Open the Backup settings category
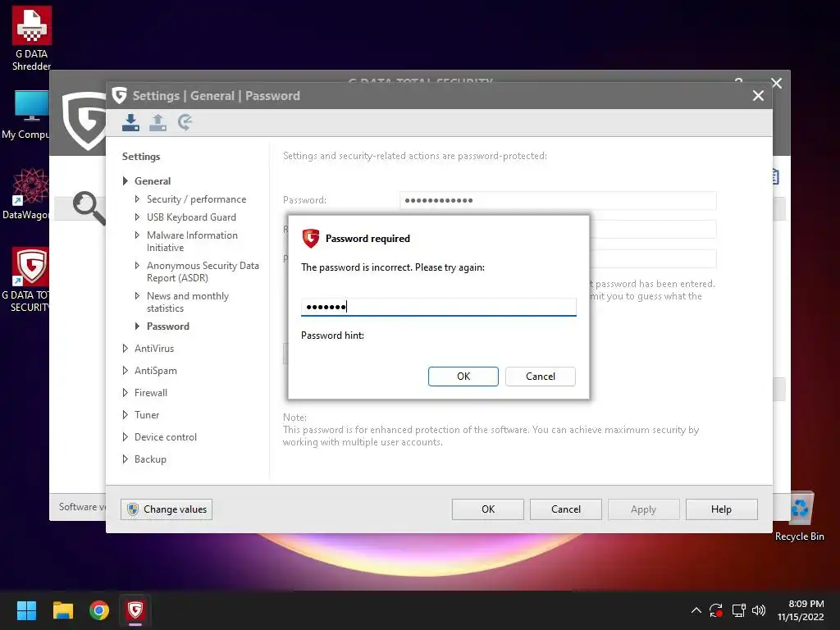The image size is (840, 630). click(x=150, y=459)
